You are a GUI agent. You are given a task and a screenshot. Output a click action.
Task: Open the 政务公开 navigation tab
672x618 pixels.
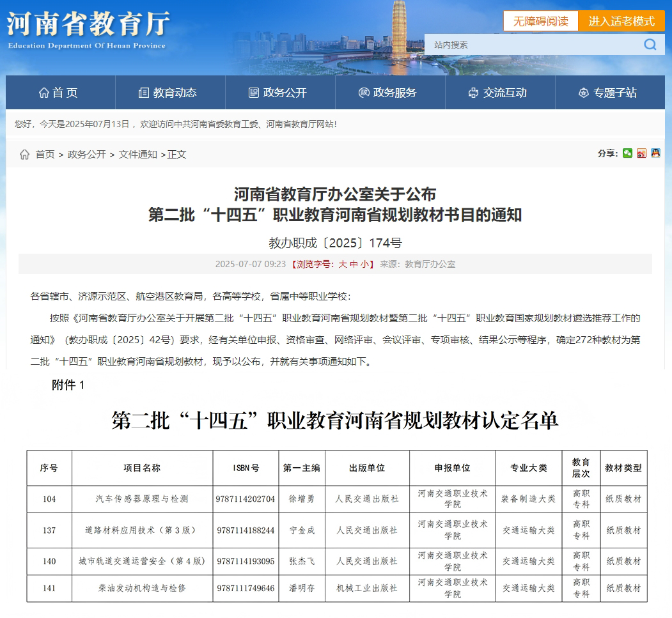tap(278, 93)
